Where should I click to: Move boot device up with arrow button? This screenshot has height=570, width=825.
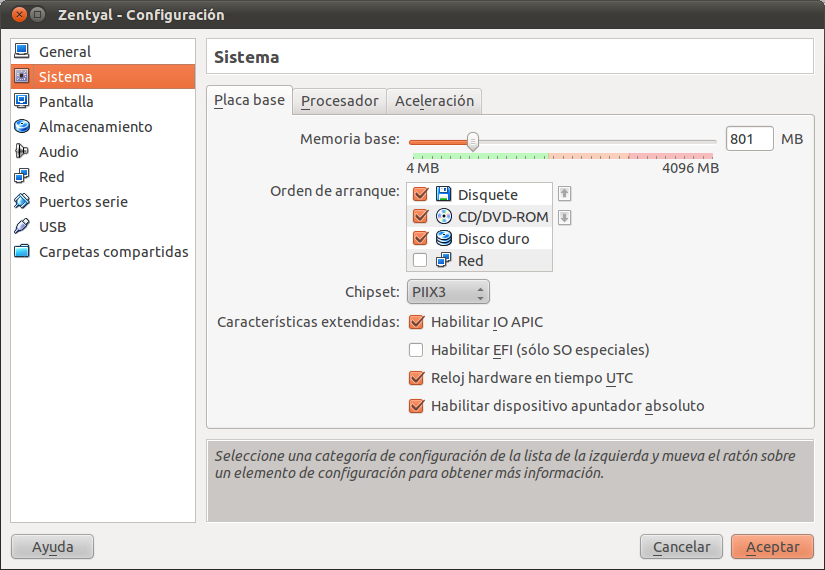coord(565,194)
